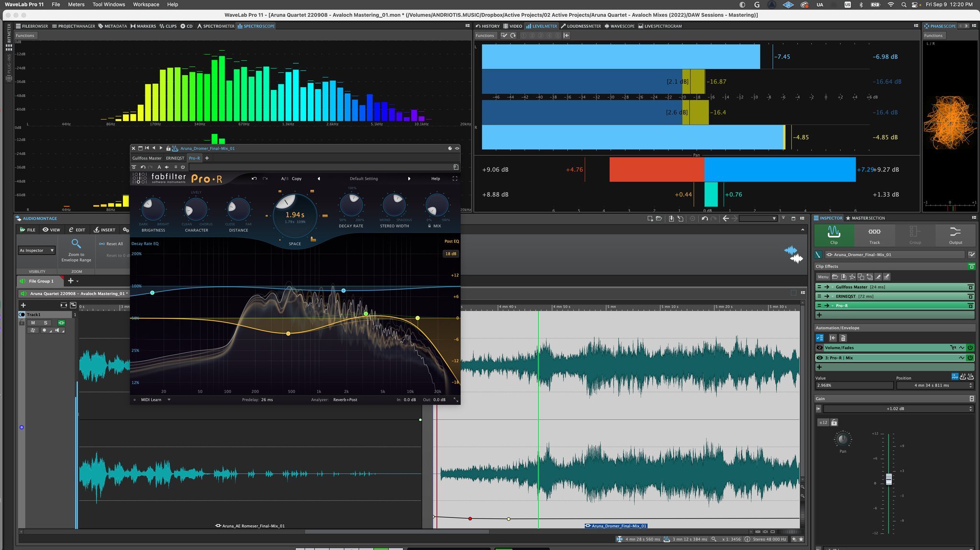Screen dimensions: 980x550
Task: Add a new clip effect slot
Action: (x=819, y=315)
